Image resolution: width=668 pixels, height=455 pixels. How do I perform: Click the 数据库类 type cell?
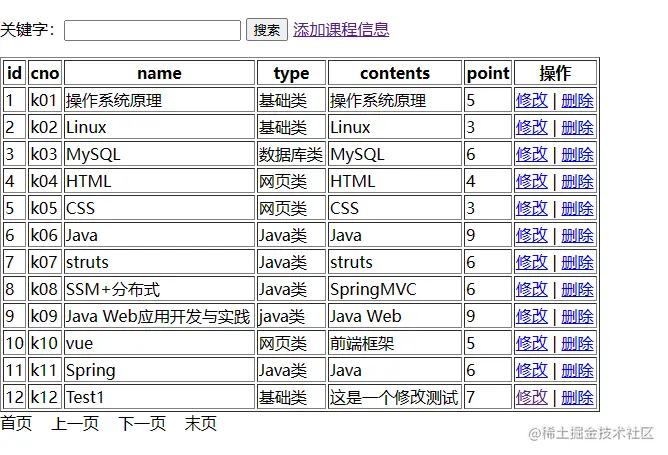(291, 154)
